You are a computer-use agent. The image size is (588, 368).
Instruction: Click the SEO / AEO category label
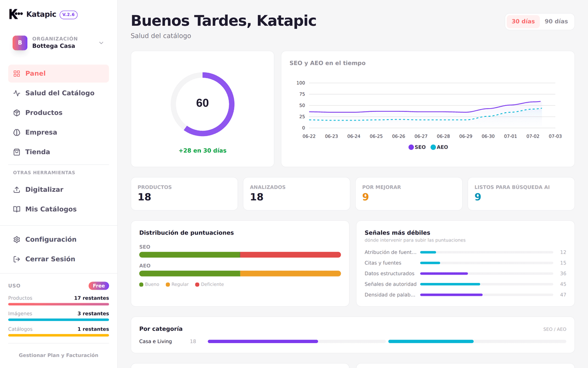pyautogui.click(x=555, y=329)
